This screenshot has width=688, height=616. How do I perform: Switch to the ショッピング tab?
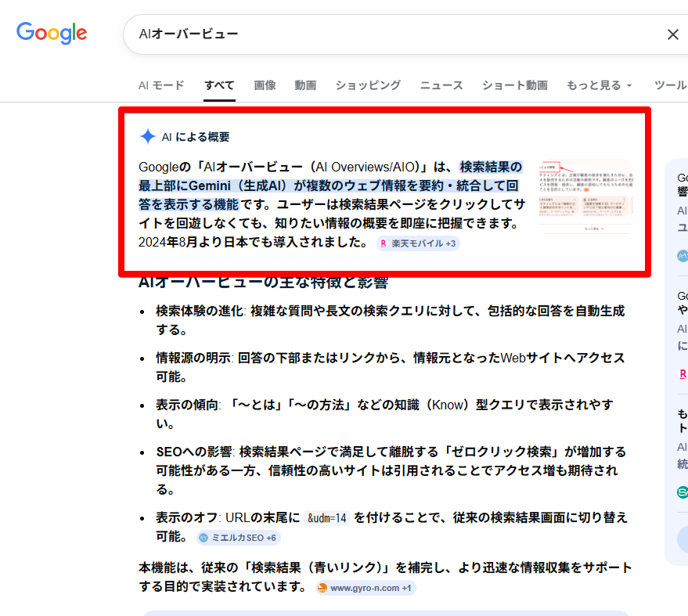tap(368, 85)
